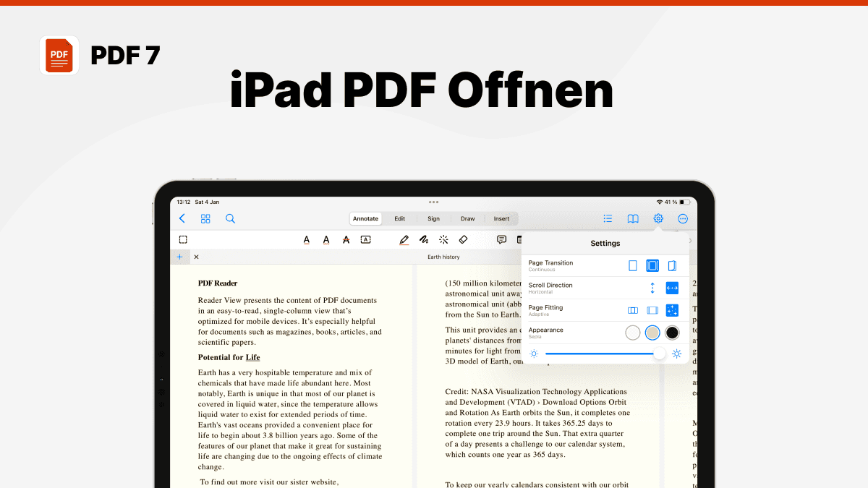This screenshot has height=488, width=868.
Task: Add a new document tab with plus
Action: click(x=179, y=257)
